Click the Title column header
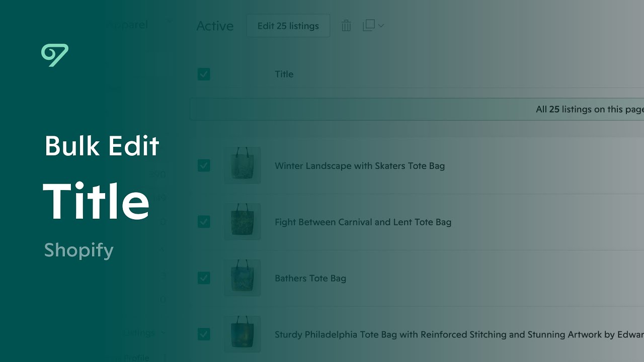The height and width of the screenshot is (362, 644). click(x=284, y=74)
